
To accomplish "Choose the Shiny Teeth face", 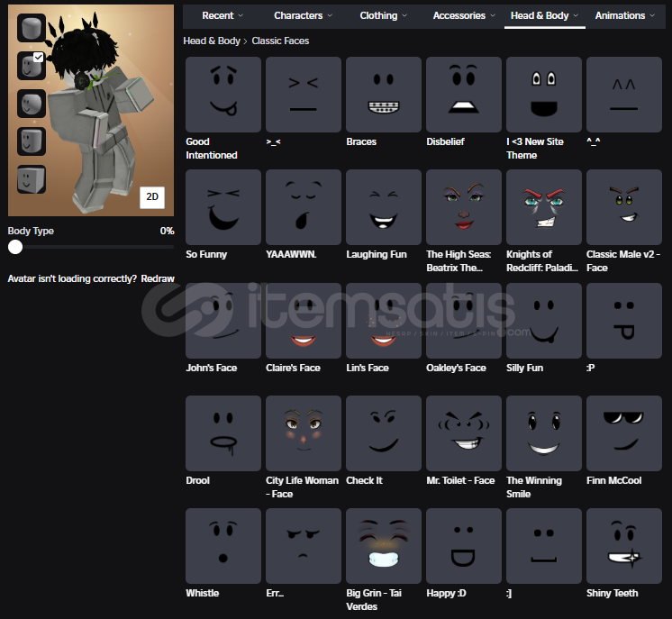I will 624,546.
